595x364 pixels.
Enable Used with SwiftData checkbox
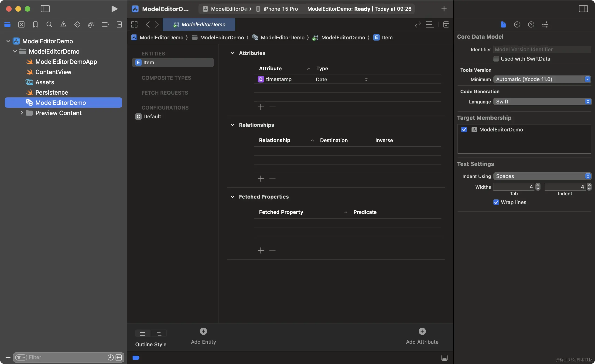(x=496, y=59)
